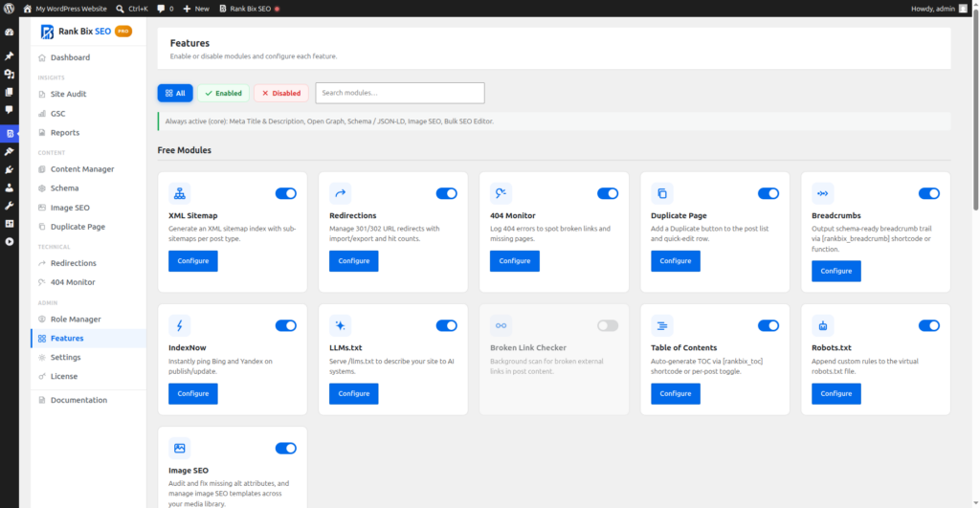Open Comments icon in WordPress sidebar
Image resolution: width=980 pixels, height=508 pixels.
coord(10,110)
